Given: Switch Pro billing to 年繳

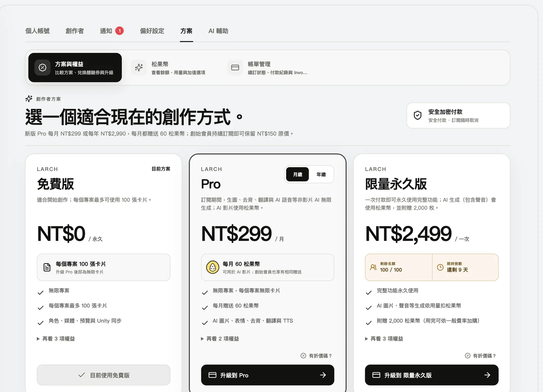Looking at the screenshot, I should (321, 174).
